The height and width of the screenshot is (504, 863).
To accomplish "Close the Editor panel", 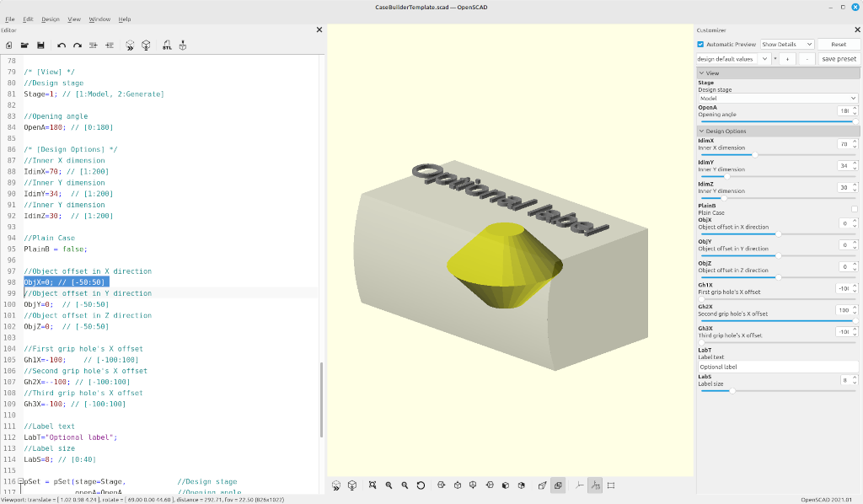I will [x=319, y=29].
